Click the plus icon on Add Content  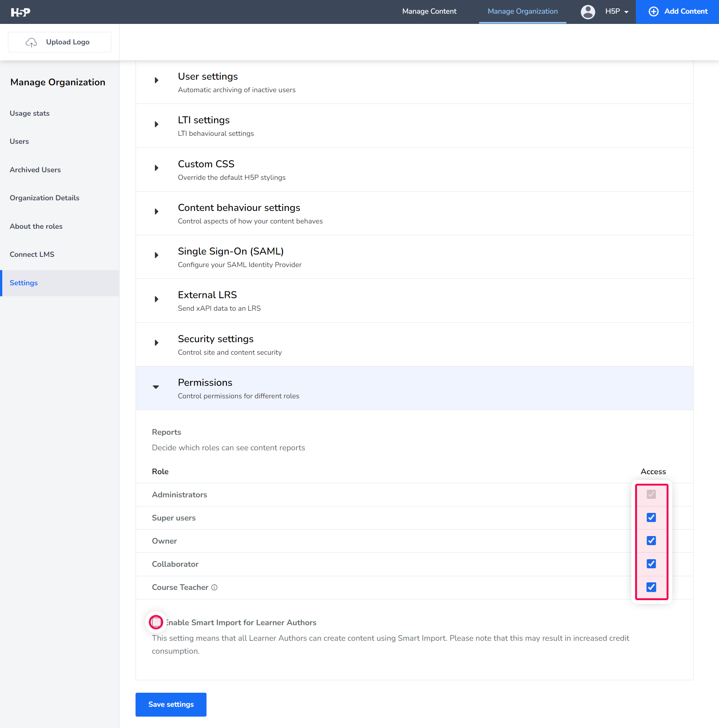(653, 11)
